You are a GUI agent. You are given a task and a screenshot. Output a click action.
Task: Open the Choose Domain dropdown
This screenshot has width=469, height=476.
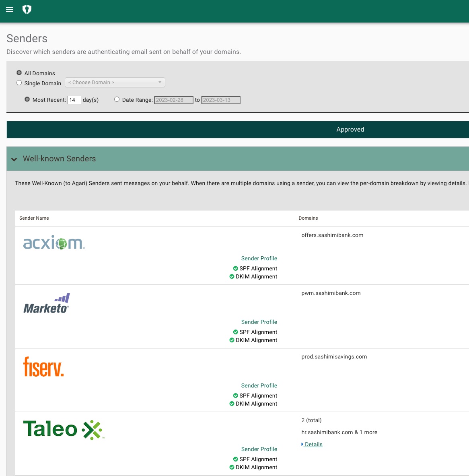[115, 82]
